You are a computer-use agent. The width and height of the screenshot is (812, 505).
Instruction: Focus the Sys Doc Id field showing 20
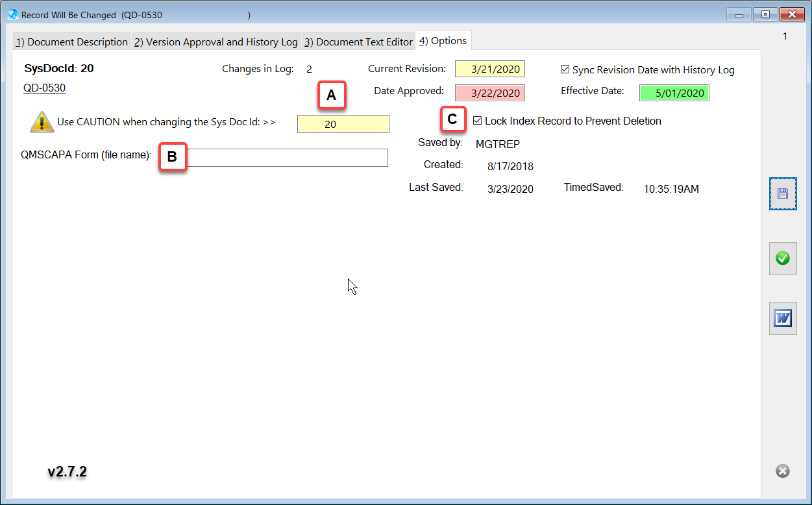(343, 124)
